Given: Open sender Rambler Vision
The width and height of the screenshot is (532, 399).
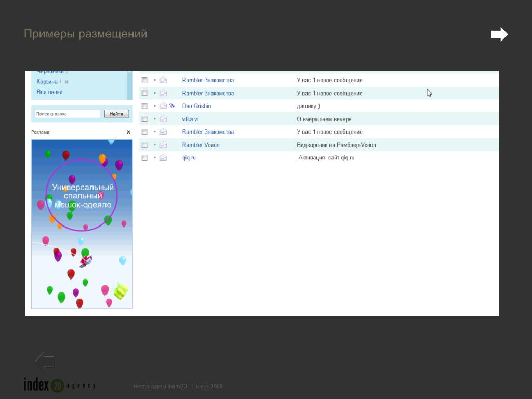Looking at the screenshot, I should [x=201, y=145].
